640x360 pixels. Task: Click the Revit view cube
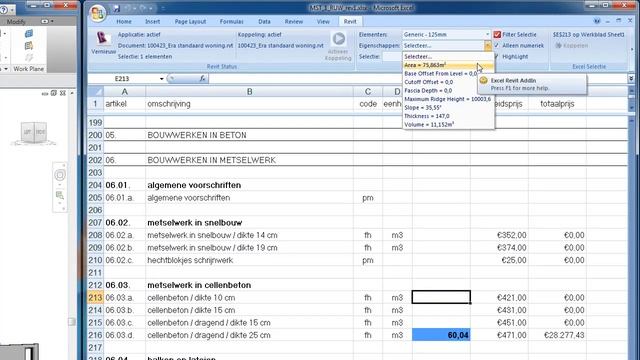coord(33,132)
